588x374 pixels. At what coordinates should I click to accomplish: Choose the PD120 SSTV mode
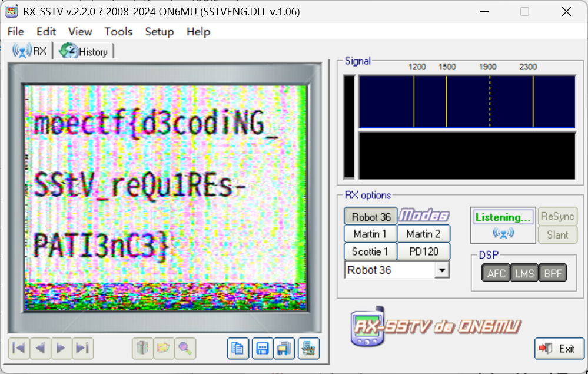pos(424,251)
